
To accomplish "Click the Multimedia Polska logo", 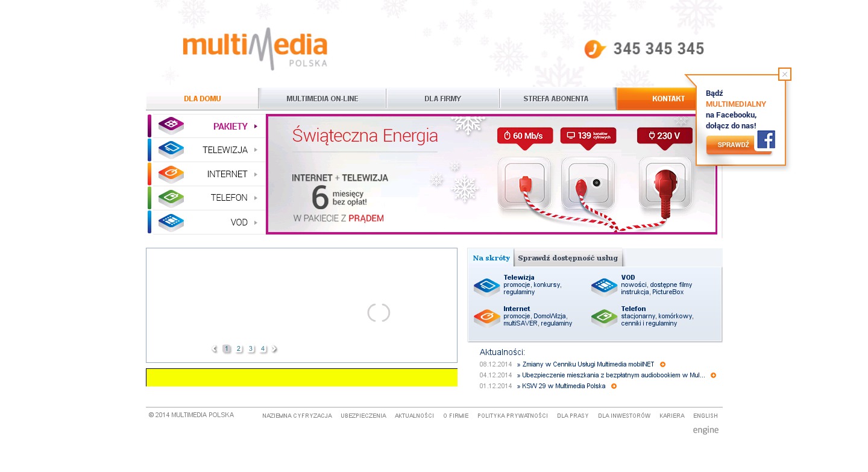I will (255, 49).
